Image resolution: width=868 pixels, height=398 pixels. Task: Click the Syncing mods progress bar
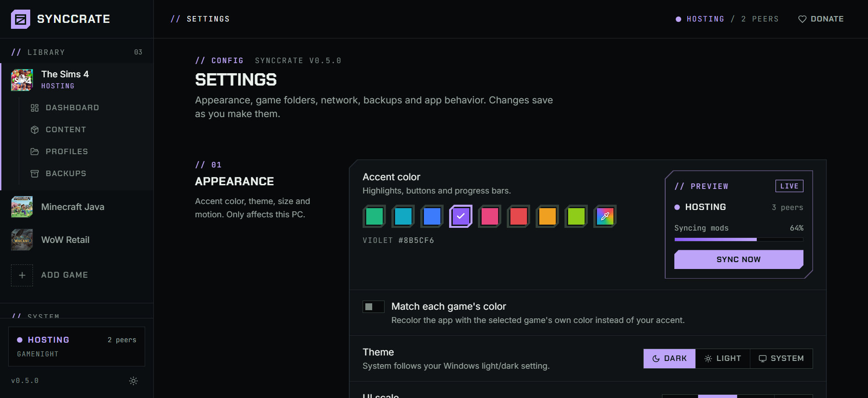pyautogui.click(x=738, y=239)
